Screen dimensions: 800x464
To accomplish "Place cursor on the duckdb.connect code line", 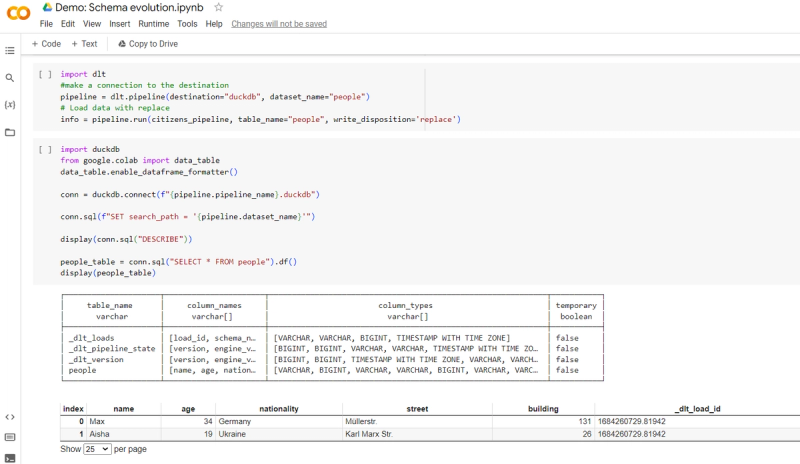I will pyautogui.click(x=190, y=194).
